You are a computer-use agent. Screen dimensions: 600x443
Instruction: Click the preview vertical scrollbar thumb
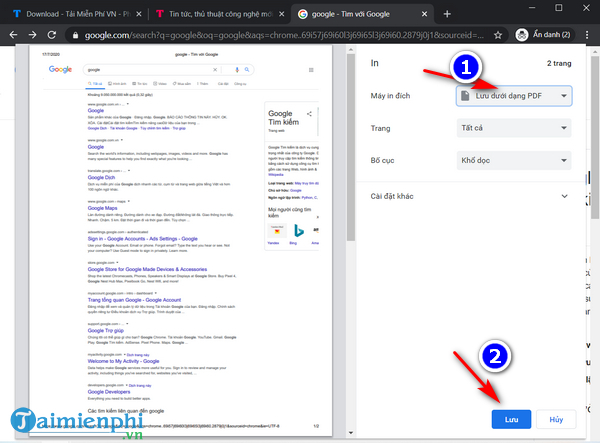pyautogui.click(x=351, y=147)
